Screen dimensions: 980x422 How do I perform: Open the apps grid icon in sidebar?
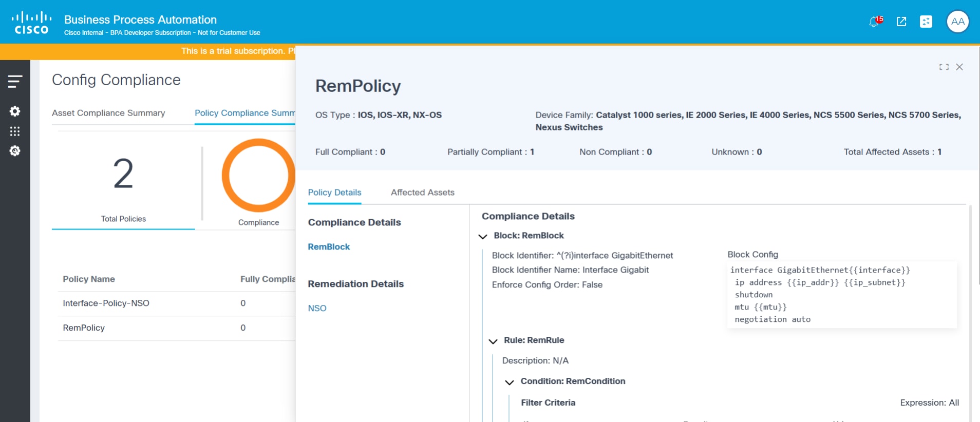tap(15, 131)
